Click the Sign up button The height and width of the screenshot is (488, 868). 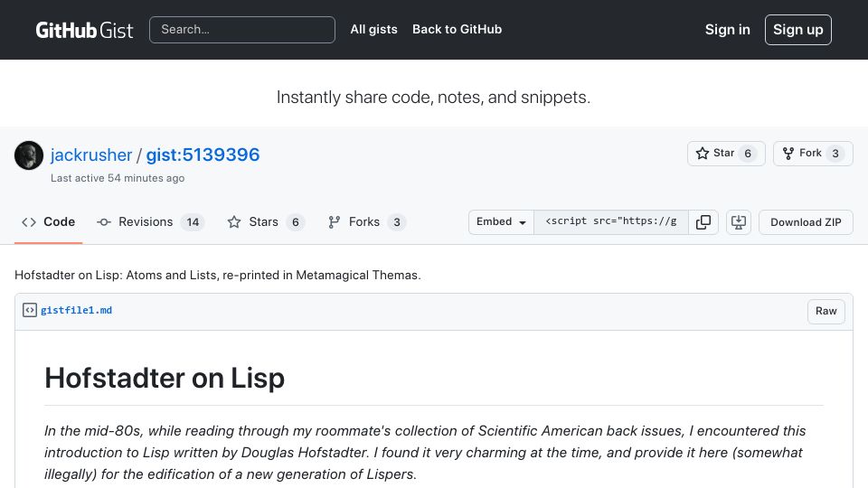tap(797, 30)
